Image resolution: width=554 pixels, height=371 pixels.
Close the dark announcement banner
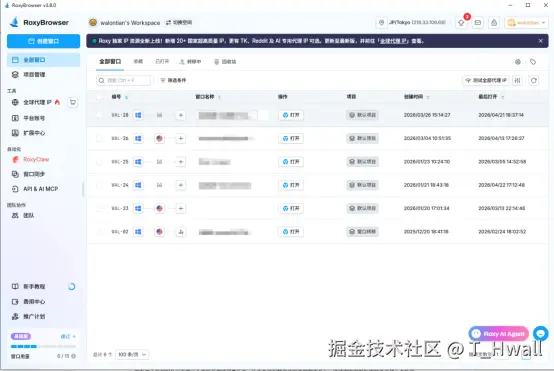pyautogui.click(x=541, y=41)
